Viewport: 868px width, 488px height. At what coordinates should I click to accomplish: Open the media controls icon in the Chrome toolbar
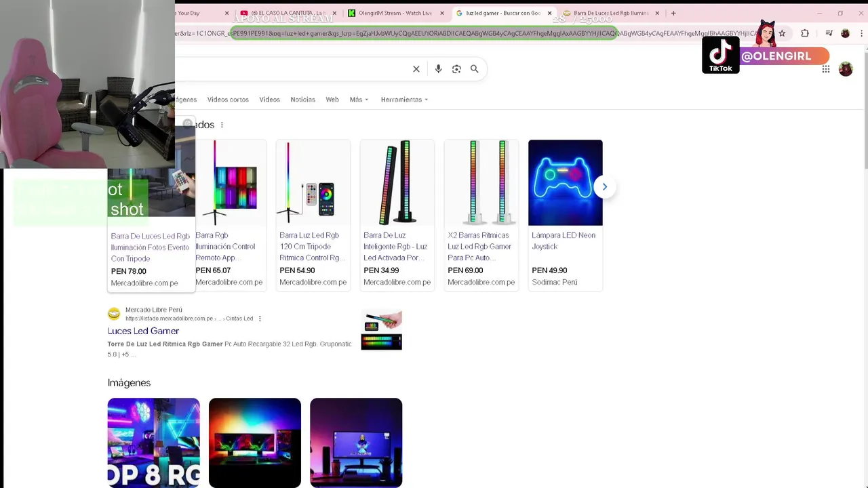click(x=829, y=33)
